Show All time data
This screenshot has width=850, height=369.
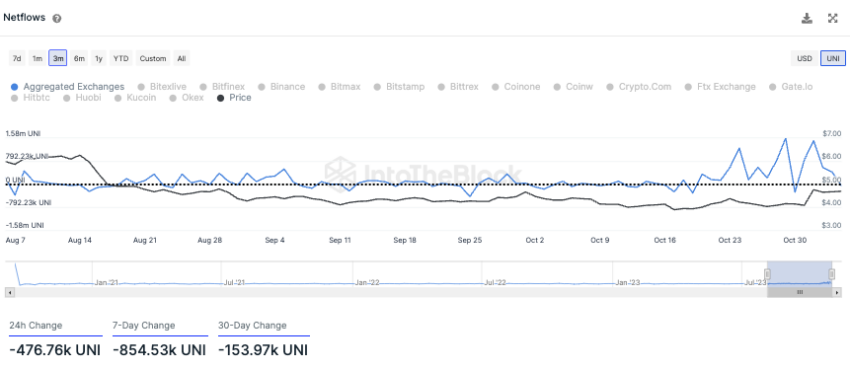[x=182, y=58]
